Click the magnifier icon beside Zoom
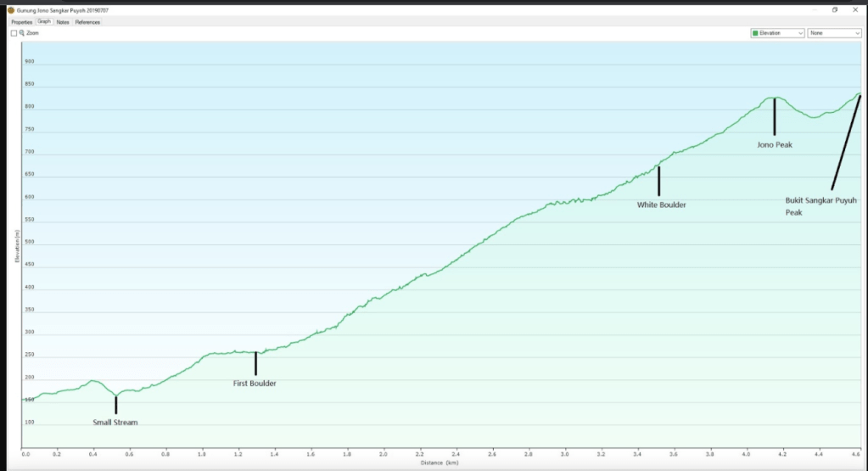This screenshot has height=471, width=868. click(22, 33)
